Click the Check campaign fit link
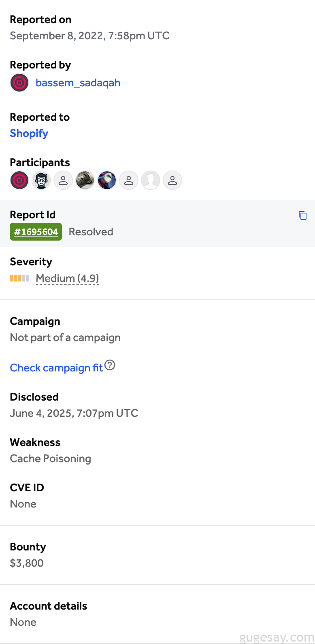 [x=56, y=368]
